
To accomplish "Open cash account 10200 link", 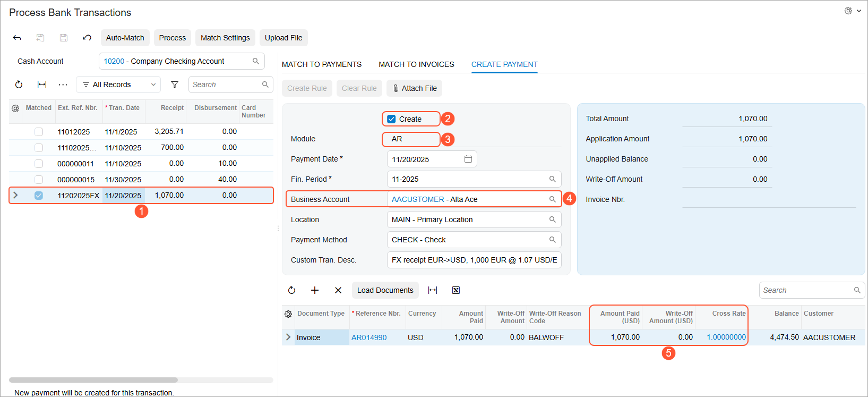I will pyautogui.click(x=114, y=61).
